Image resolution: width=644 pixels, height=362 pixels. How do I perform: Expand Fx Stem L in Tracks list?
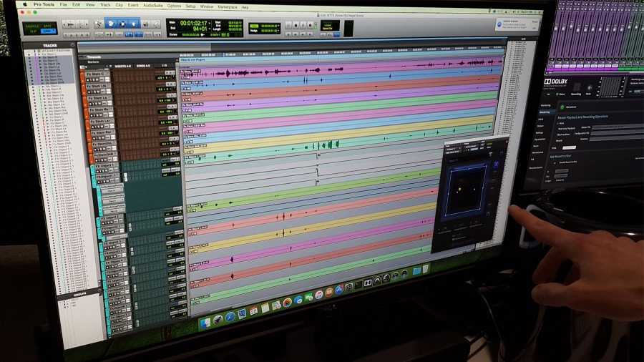(47, 117)
